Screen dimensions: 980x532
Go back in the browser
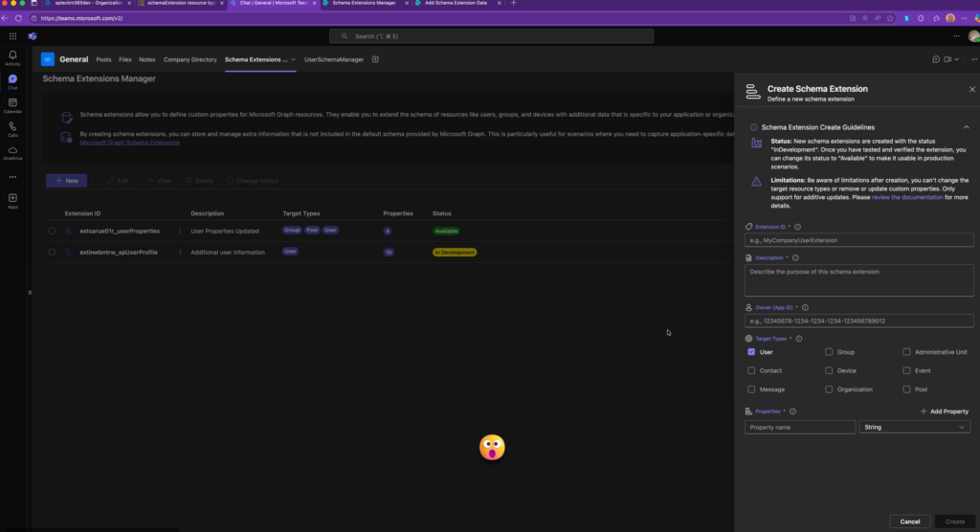click(x=5, y=18)
